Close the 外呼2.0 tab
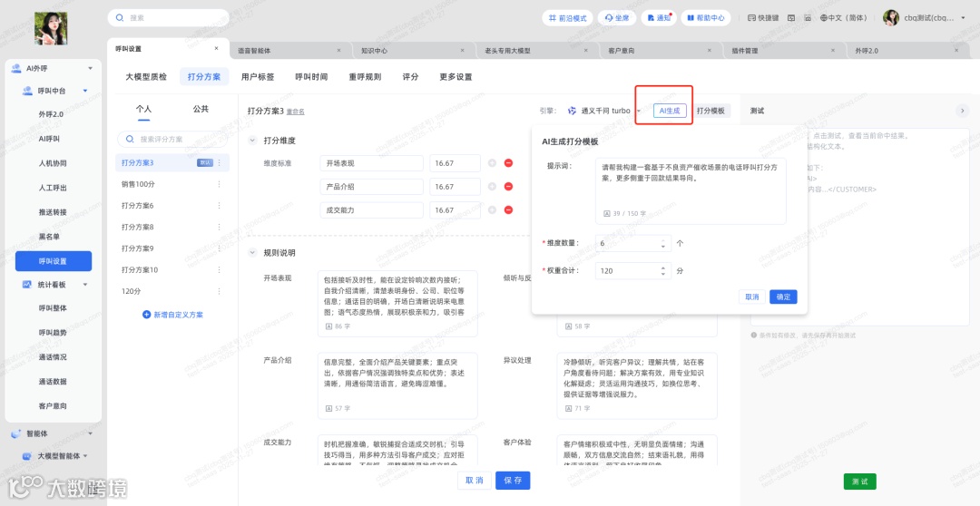Image resolution: width=980 pixels, height=506 pixels. (x=956, y=50)
